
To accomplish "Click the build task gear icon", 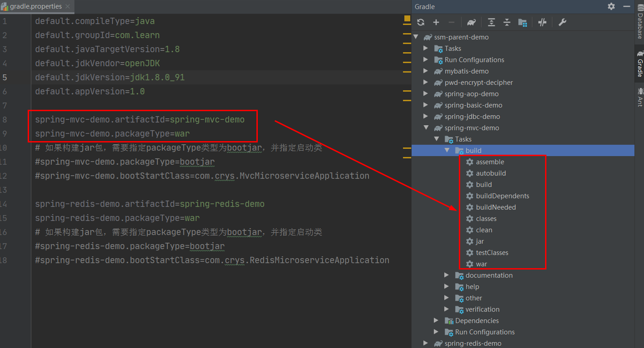I will coord(470,185).
